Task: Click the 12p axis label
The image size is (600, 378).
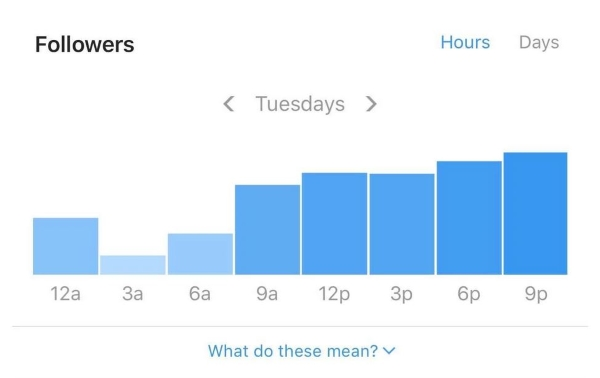Action: click(x=334, y=295)
